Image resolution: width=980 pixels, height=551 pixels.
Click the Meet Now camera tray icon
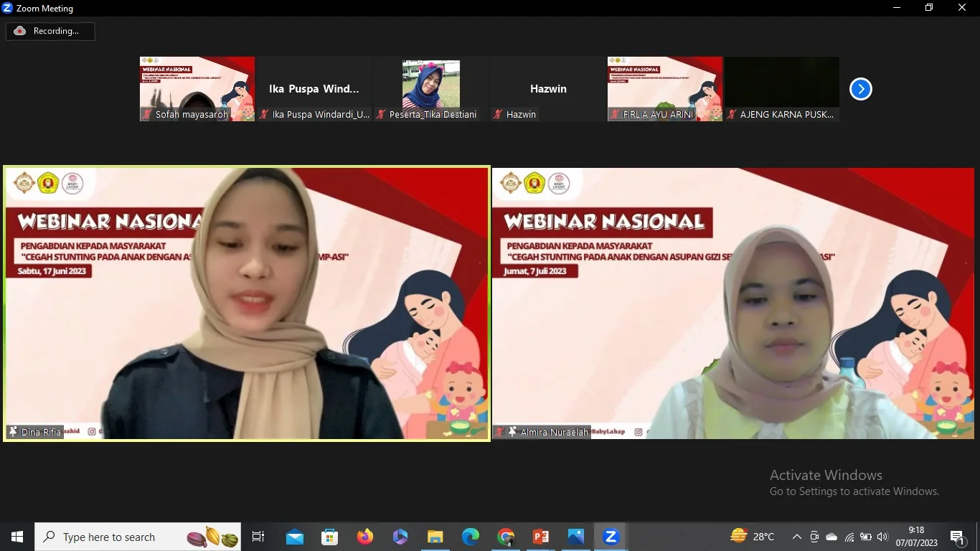814,537
